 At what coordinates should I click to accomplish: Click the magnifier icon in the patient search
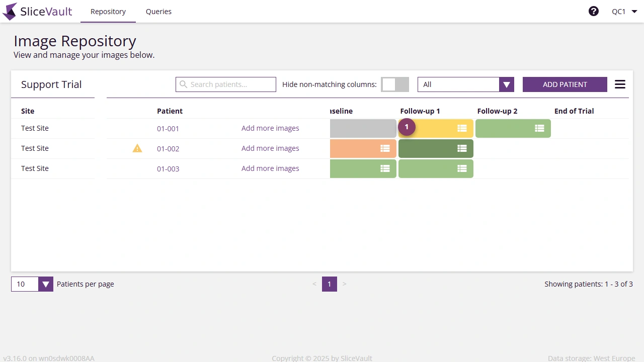pyautogui.click(x=183, y=84)
